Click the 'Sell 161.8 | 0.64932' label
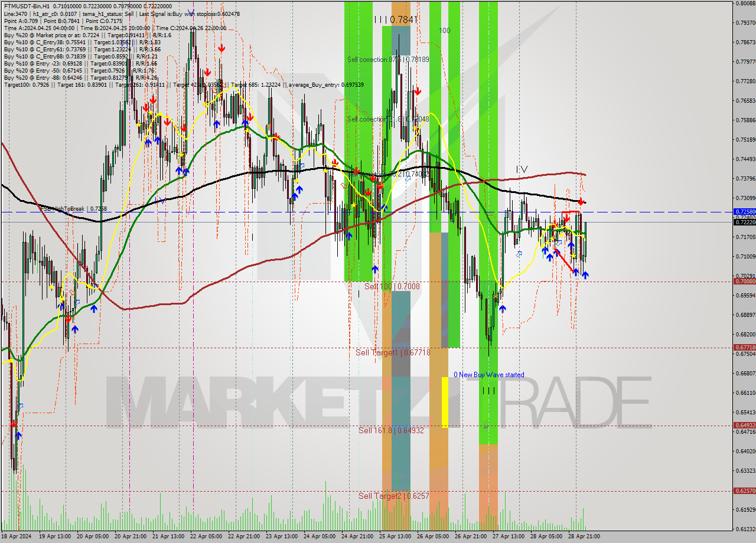 391,430
